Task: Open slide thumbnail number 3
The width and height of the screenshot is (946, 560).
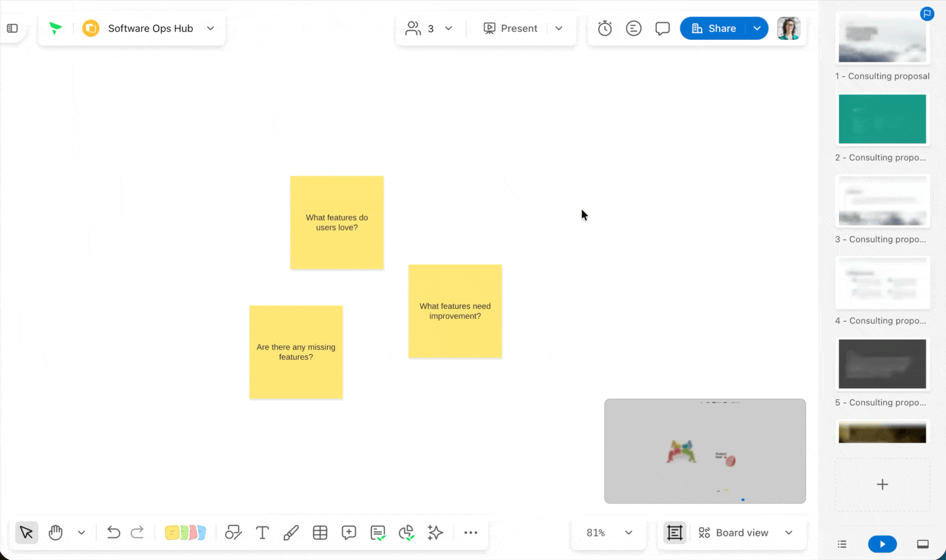Action: coord(882,201)
